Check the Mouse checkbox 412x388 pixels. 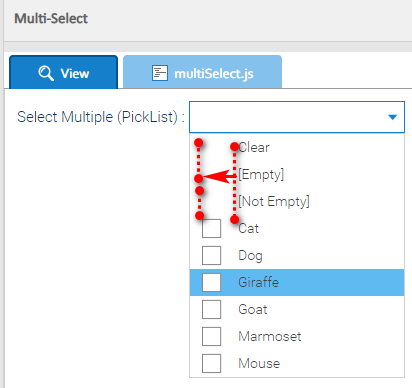click(x=211, y=363)
